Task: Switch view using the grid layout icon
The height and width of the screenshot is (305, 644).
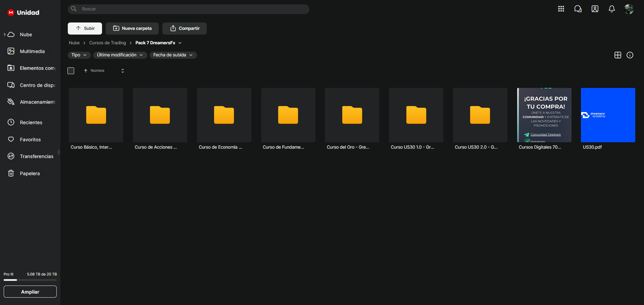Action: point(617,55)
